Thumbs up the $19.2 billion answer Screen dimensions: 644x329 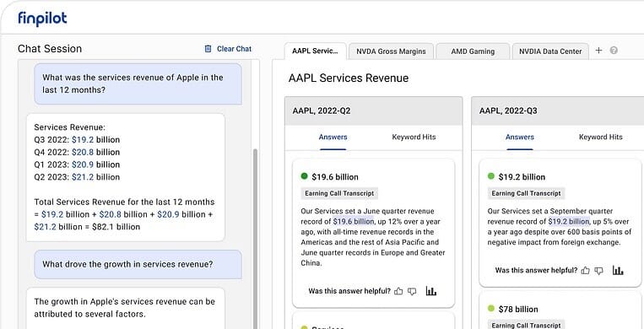tap(585, 270)
